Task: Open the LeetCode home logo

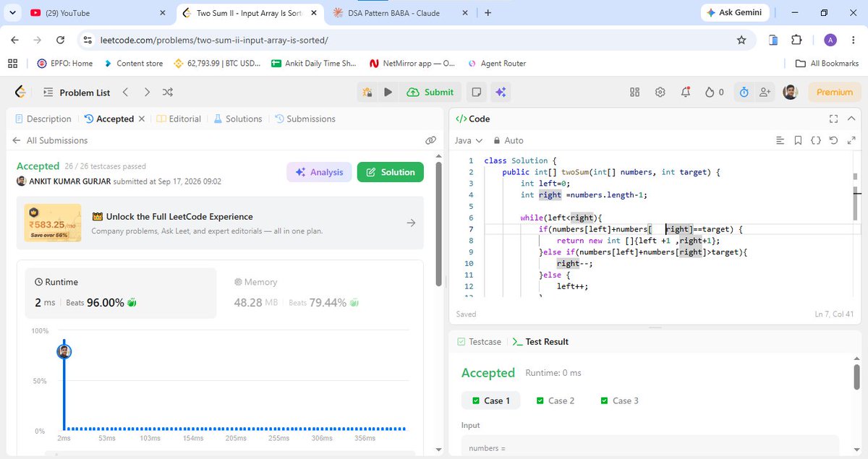Action: (x=20, y=92)
